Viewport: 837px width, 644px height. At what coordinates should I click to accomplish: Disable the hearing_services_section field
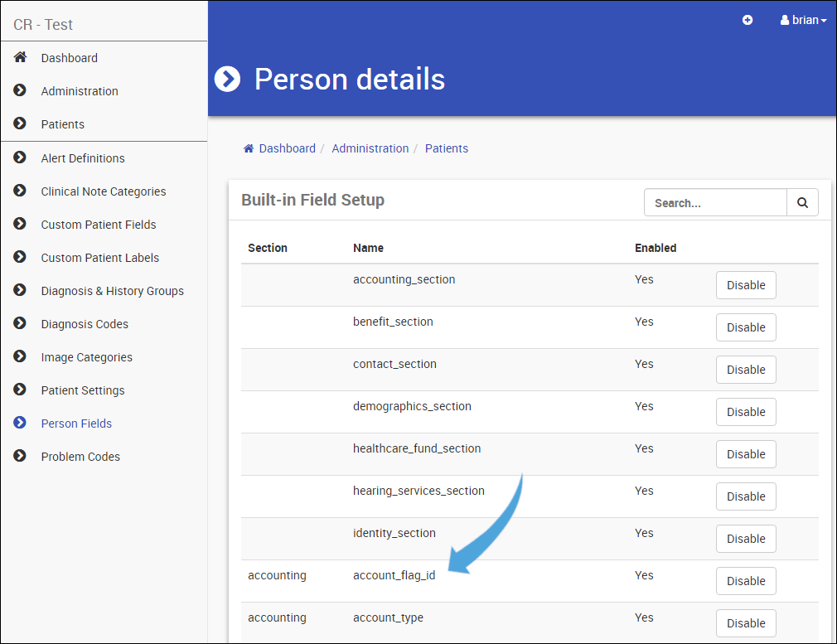[x=746, y=496]
